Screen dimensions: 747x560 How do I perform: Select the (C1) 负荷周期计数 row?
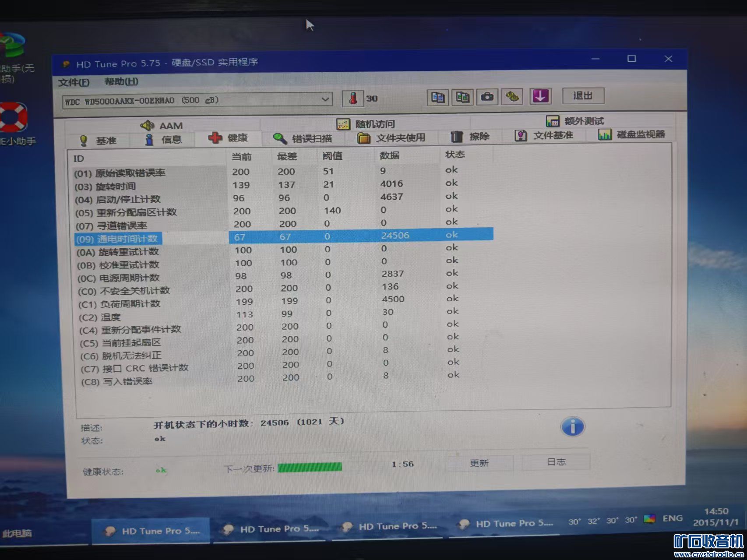[286, 301]
